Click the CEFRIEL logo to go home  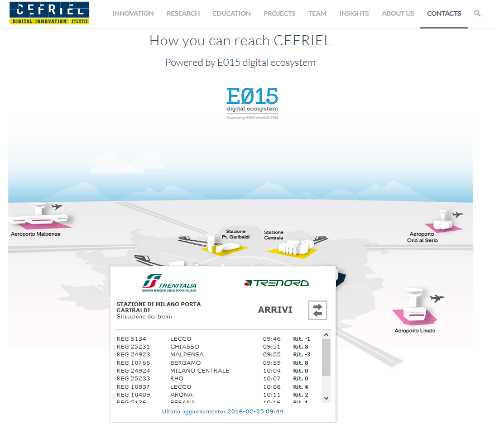[x=49, y=13]
